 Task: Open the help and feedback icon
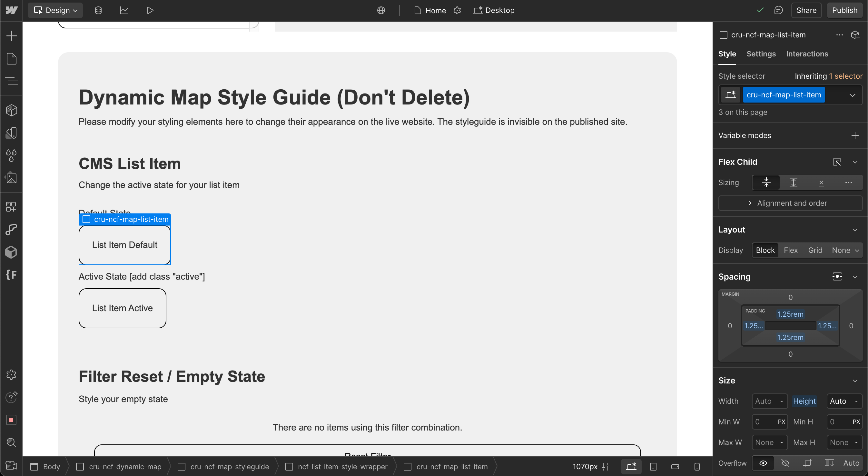tap(12, 397)
